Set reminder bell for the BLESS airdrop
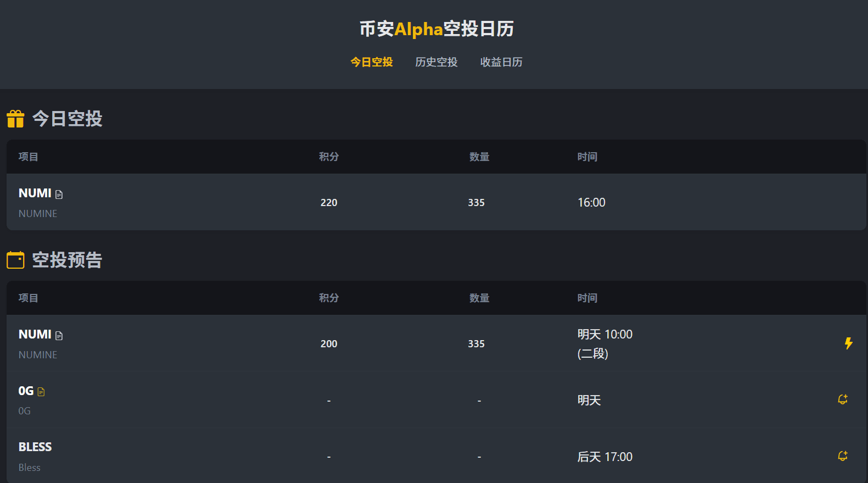The height and width of the screenshot is (483, 868). tap(843, 456)
